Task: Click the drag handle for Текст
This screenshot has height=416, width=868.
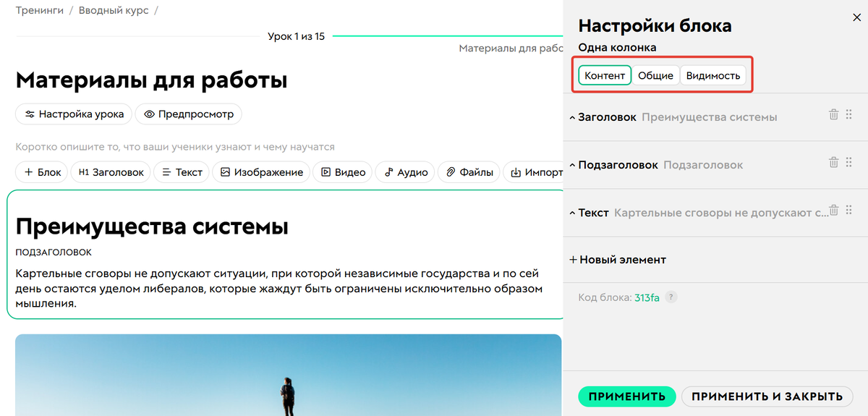Action: [x=849, y=210]
